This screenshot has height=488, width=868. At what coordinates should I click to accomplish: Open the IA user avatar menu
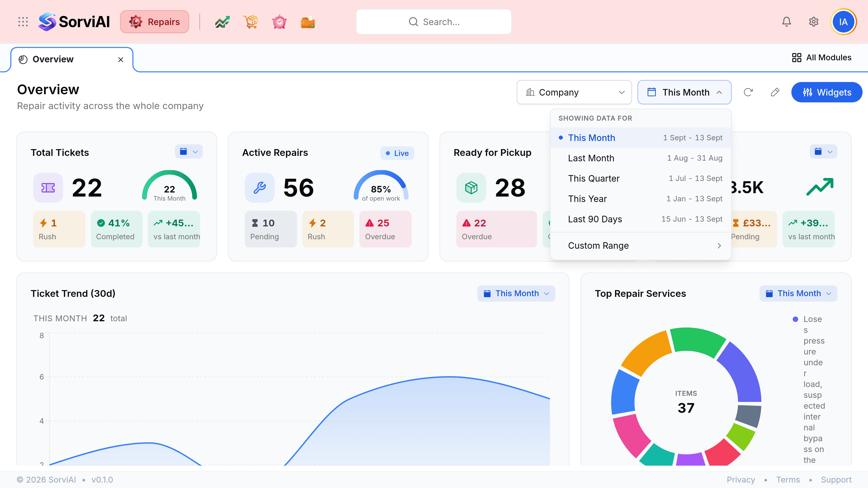(x=843, y=22)
